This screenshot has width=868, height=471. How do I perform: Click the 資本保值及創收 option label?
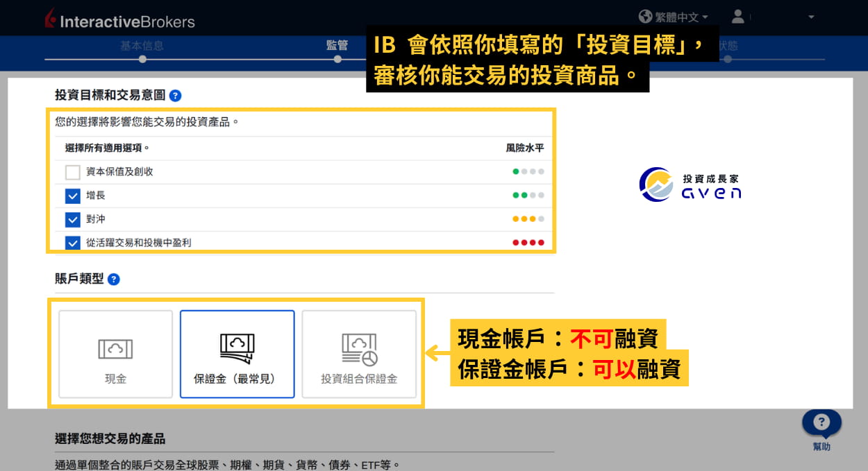pyautogui.click(x=119, y=172)
